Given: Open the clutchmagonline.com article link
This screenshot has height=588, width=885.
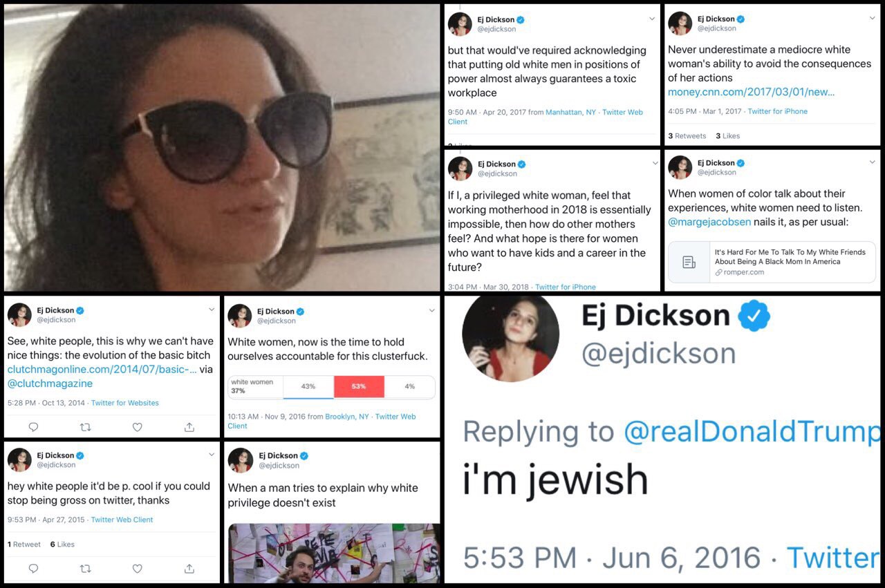Looking at the screenshot, I should [x=102, y=370].
